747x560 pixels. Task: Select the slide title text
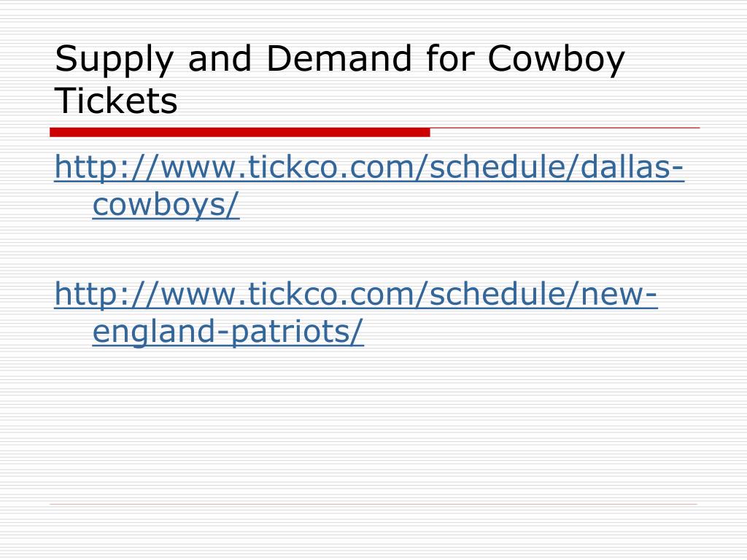(340, 79)
